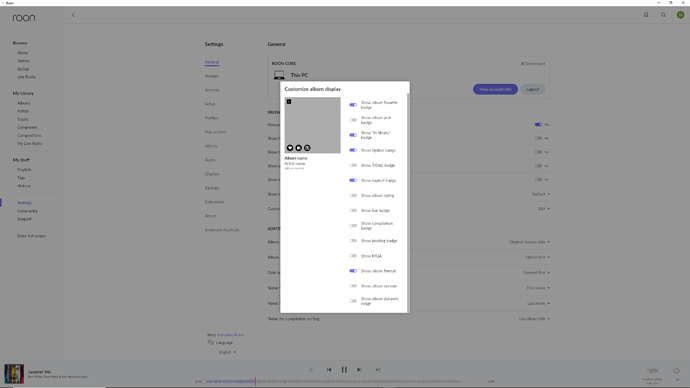
Task: Enable Show compilation badge
Action: pyautogui.click(x=353, y=226)
